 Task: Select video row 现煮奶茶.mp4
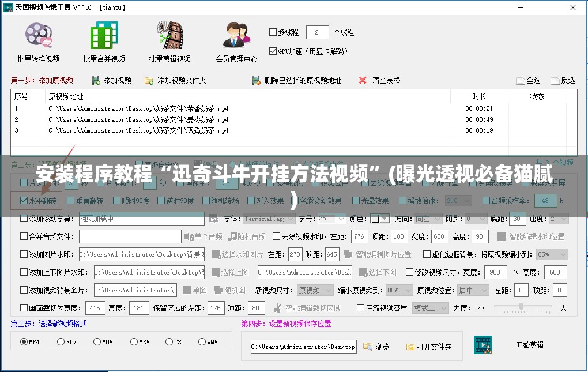(293, 130)
